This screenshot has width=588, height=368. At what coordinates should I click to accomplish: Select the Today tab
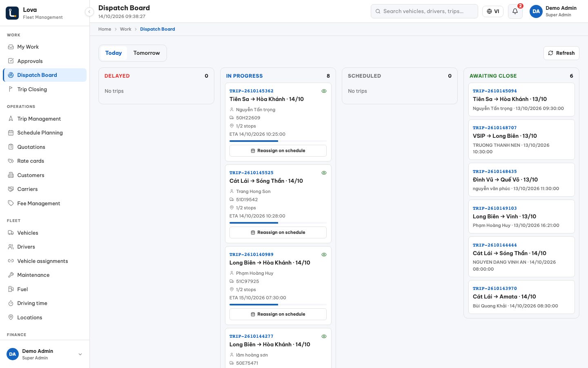[x=114, y=53]
